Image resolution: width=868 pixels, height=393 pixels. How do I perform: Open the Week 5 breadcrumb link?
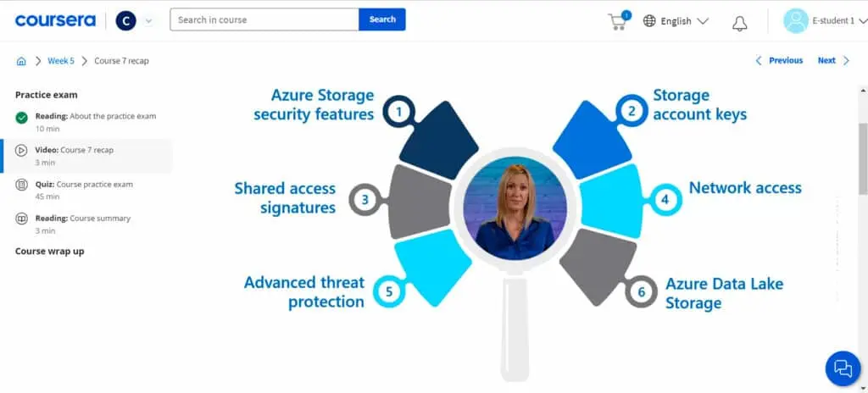pyautogui.click(x=60, y=61)
